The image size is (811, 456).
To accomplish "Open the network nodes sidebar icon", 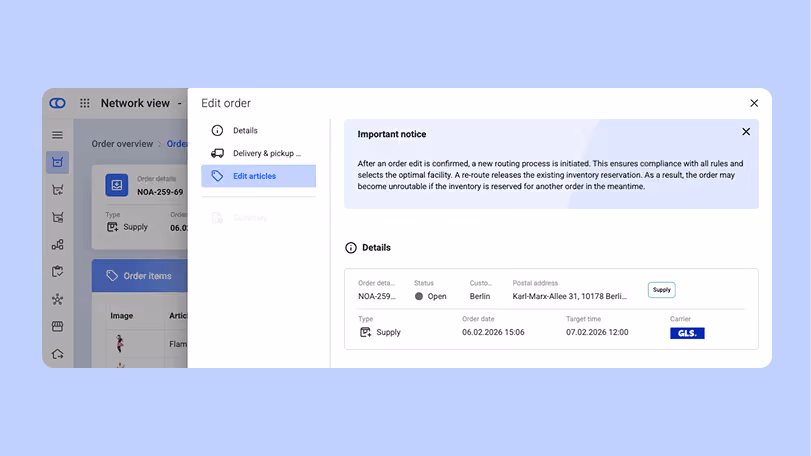I will pyautogui.click(x=57, y=299).
